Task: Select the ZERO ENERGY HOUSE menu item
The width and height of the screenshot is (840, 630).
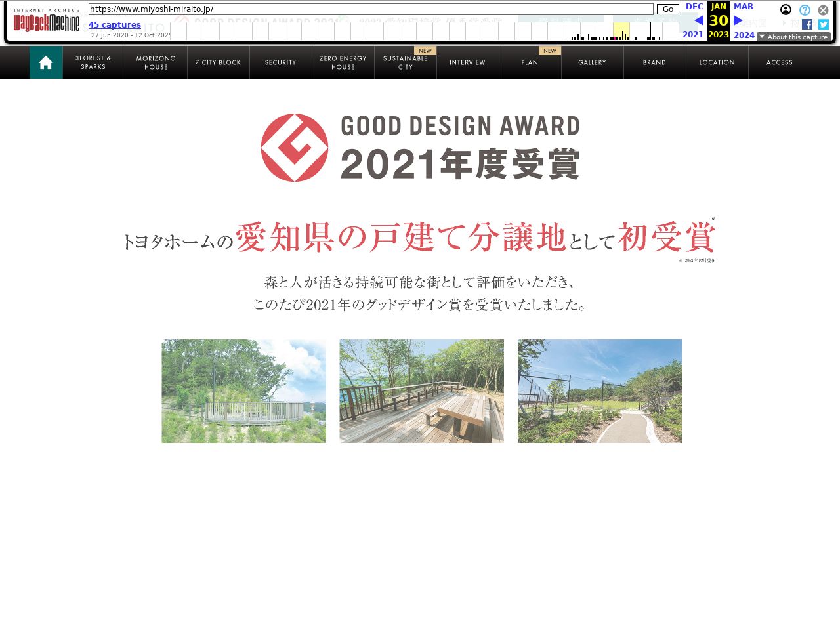Action: point(343,62)
